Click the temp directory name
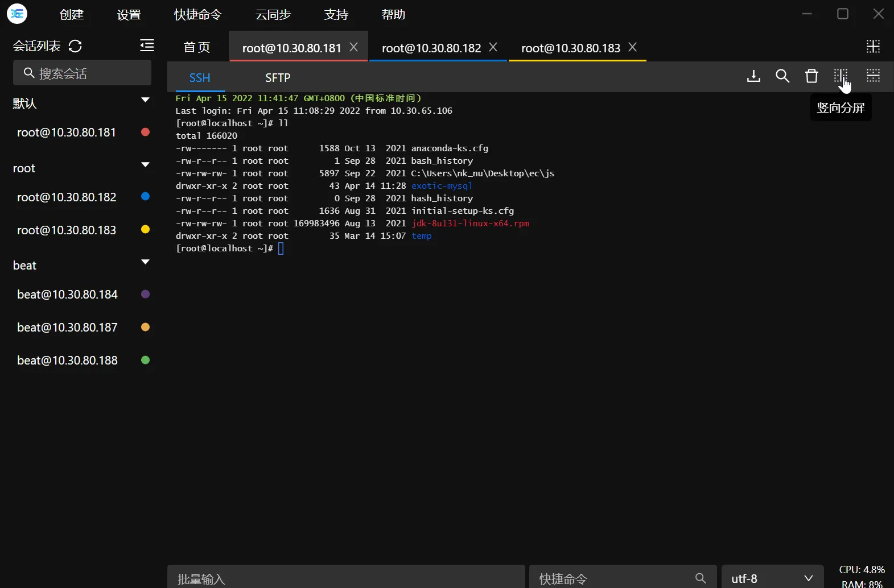The image size is (894, 588). click(x=421, y=236)
